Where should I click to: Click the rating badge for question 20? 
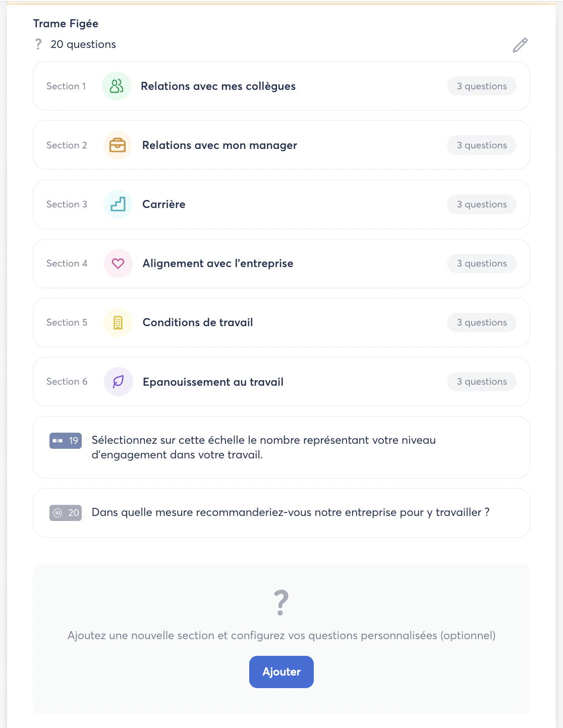click(x=66, y=513)
